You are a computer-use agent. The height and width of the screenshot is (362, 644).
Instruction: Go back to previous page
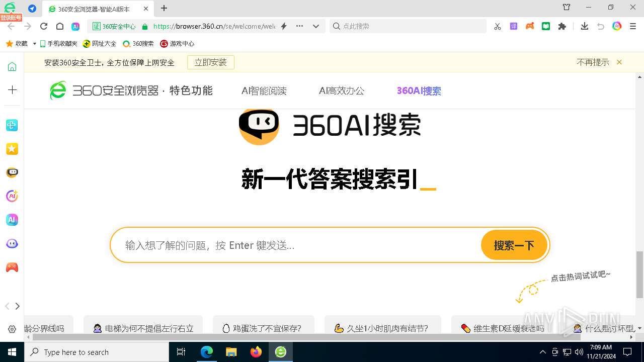11,26
